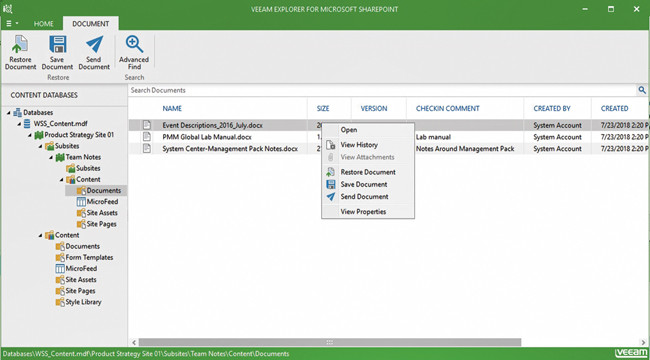
Task: Click the file icon of PMM Global Lab Manual.docx
Action: point(147,136)
